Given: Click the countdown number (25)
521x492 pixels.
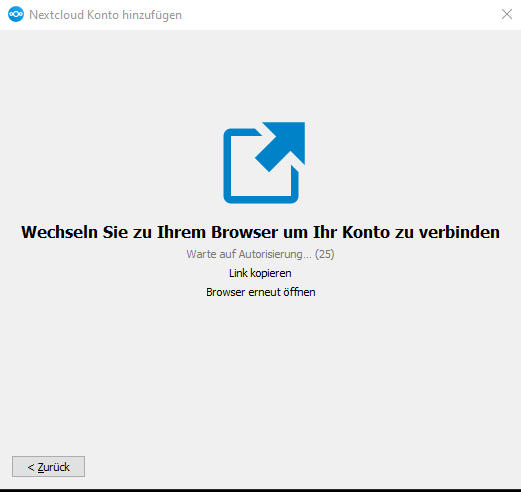Looking at the screenshot, I should 324,254.
